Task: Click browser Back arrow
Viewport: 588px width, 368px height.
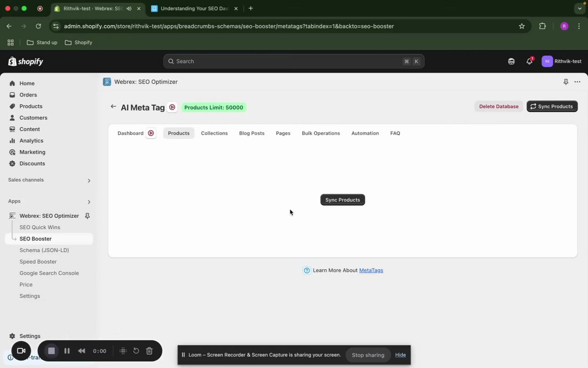Action: (9, 26)
